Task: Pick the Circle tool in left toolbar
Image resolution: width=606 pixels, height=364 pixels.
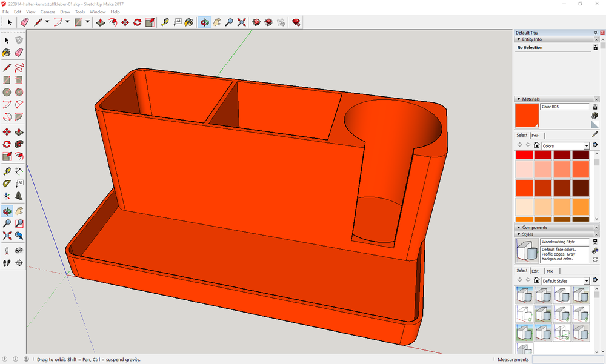Action: (x=7, y=92)
